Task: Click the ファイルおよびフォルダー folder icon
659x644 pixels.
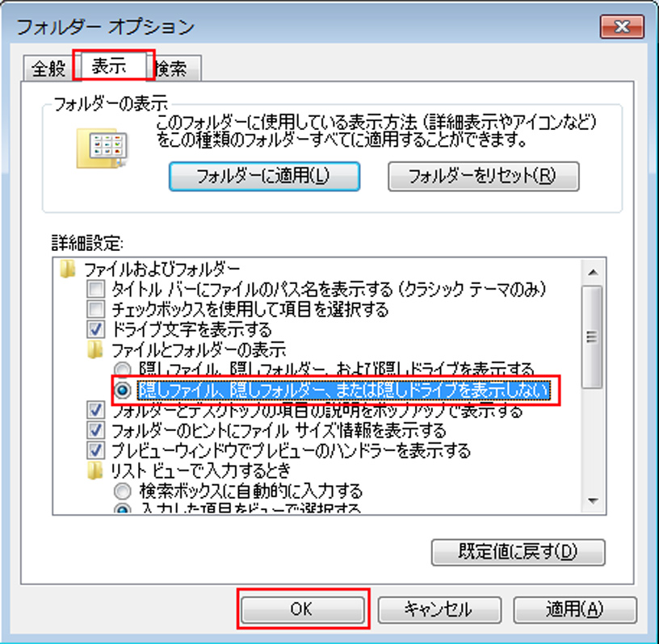Action: click(x=68, y=269)
